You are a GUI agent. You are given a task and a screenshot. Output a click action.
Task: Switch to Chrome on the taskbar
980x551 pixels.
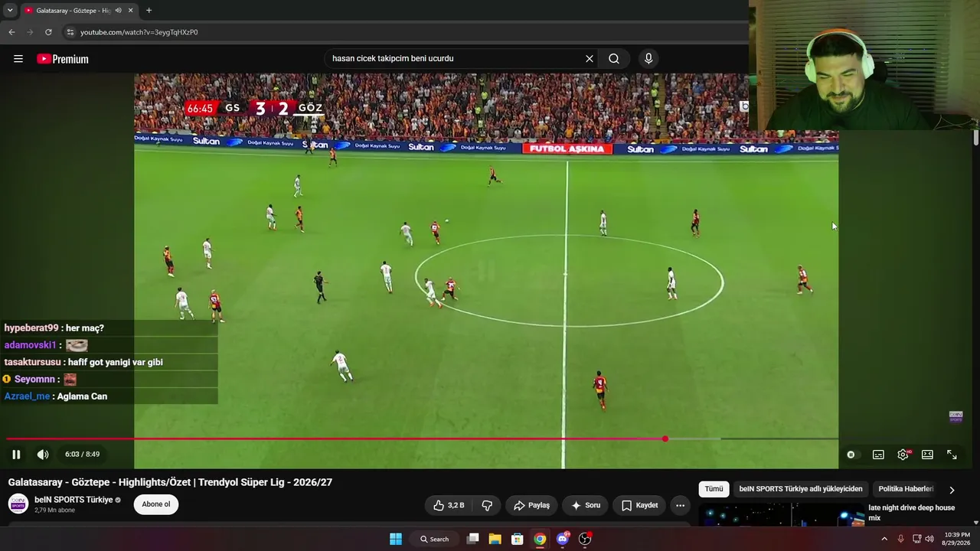(540, 539)
